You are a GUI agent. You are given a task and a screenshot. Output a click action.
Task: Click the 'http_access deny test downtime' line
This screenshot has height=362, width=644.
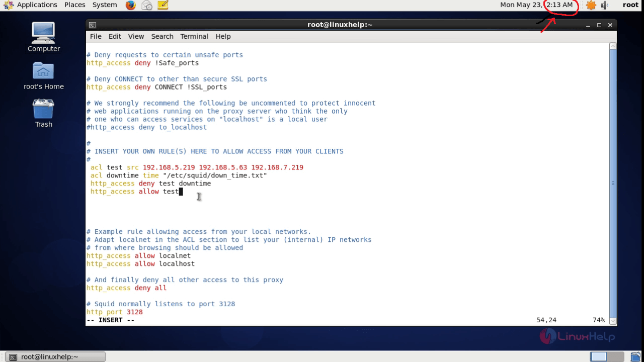pos(150,184)
